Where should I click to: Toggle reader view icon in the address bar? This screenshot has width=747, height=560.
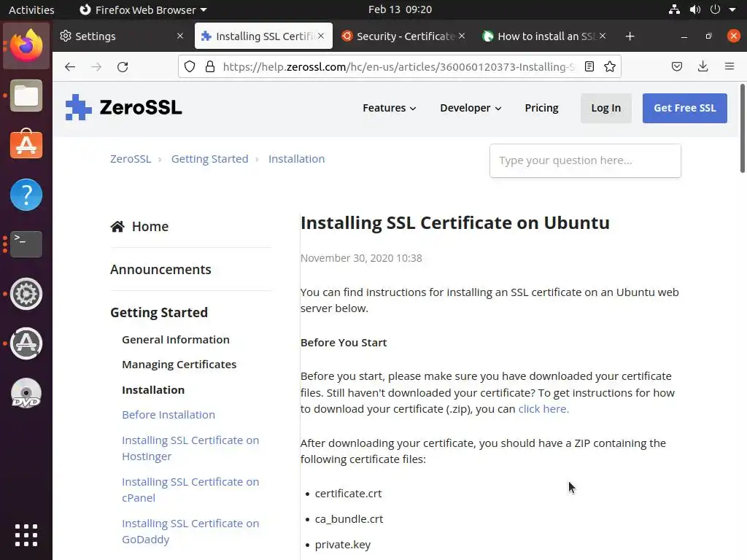point(589,66)
